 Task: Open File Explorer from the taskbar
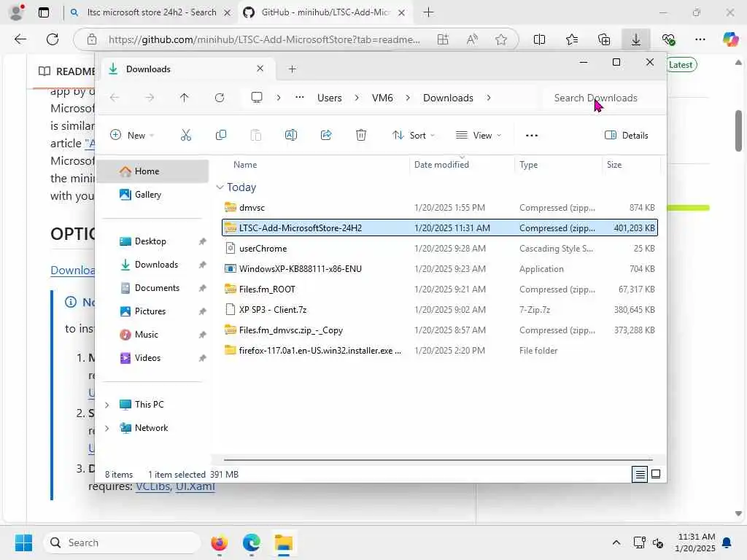click(284, 542)
